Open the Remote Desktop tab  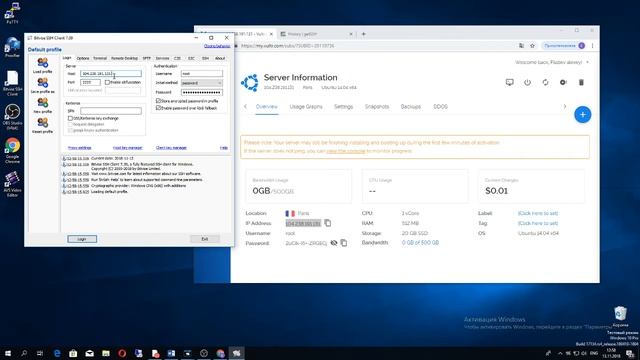point(124,58)
